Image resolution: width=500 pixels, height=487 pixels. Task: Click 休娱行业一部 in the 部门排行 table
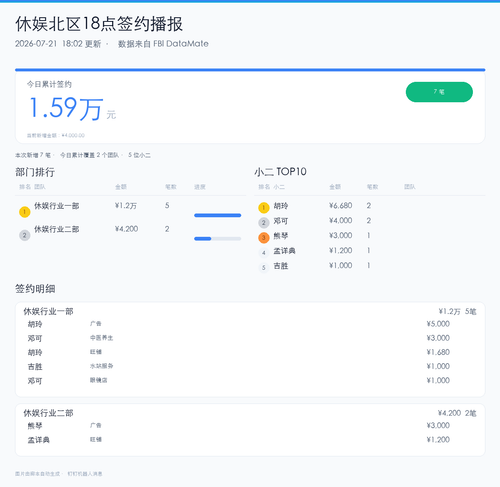(x=57, y=206)
